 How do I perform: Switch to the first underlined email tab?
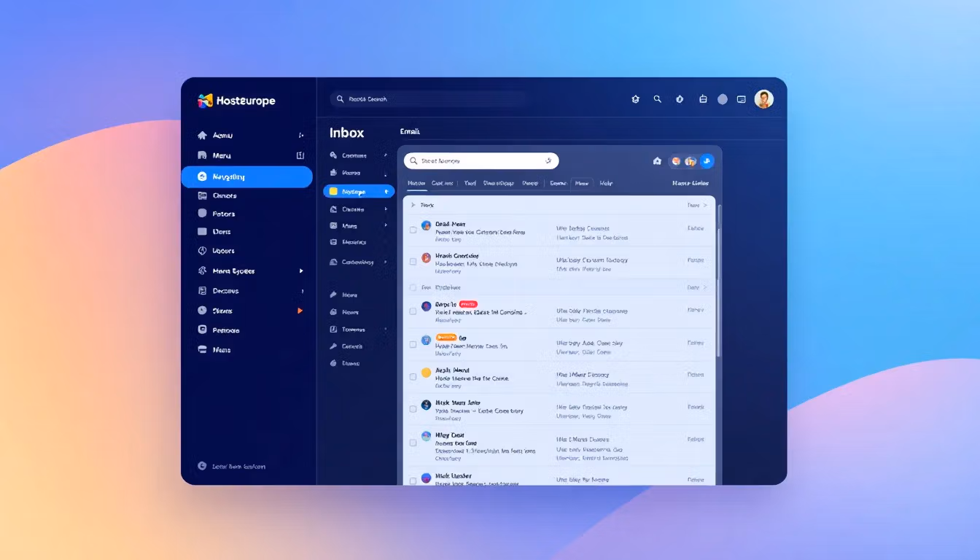[416, 184]
